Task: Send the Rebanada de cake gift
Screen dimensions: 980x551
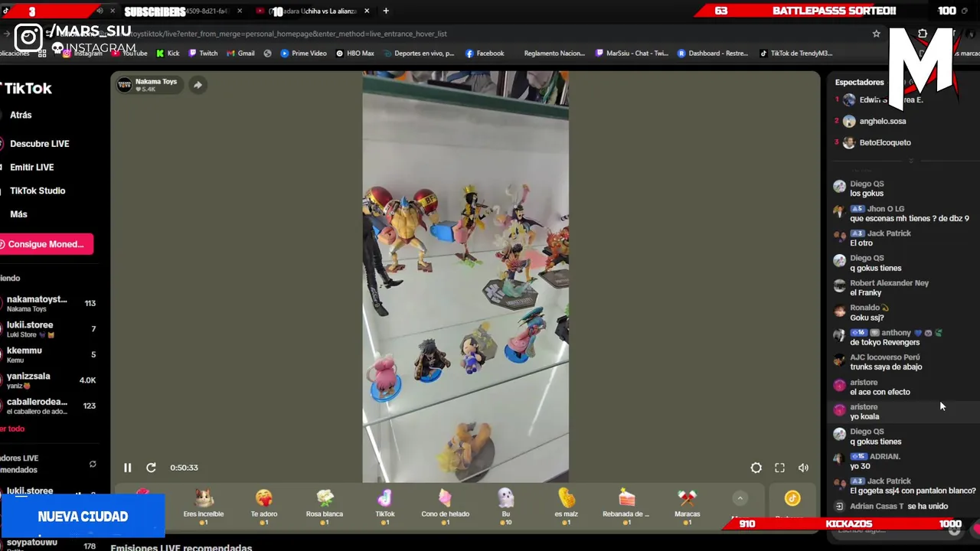Action: (x=626, y=506)
